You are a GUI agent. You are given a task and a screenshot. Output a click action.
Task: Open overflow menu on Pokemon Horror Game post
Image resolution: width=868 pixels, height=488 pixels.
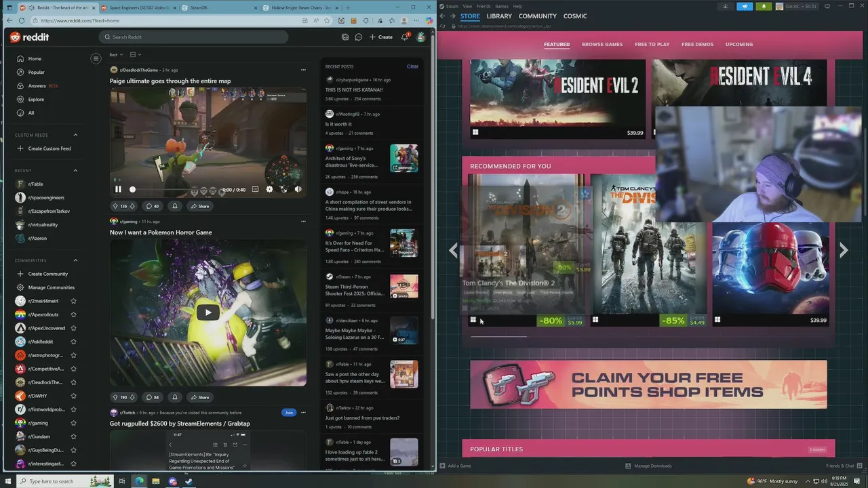click(x=303, y=221)
